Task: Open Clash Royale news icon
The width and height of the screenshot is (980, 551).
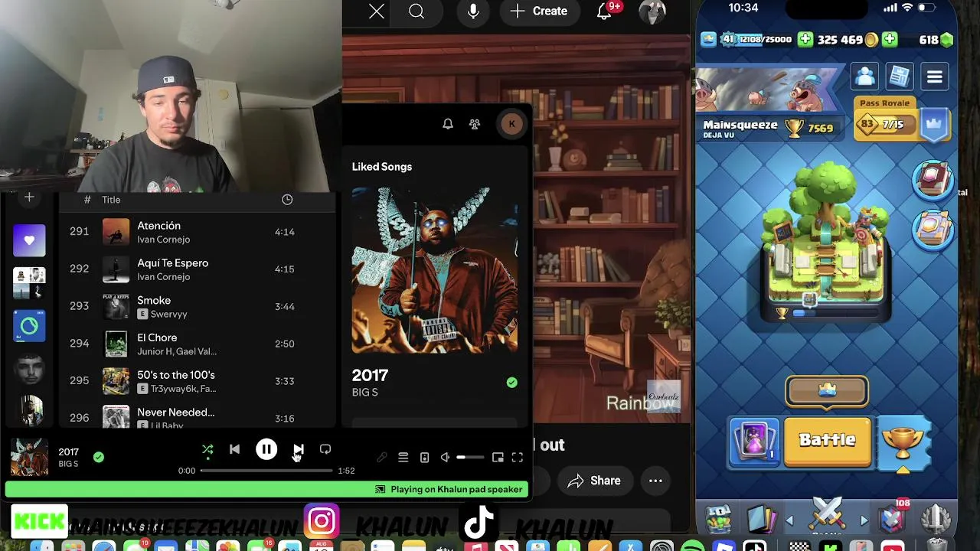Action: 900,77
